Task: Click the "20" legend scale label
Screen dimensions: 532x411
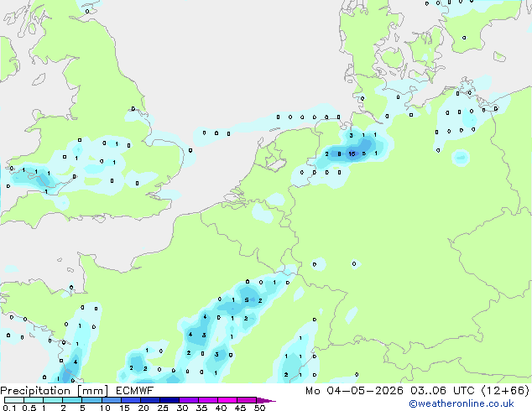Action: tap(143, 408)
